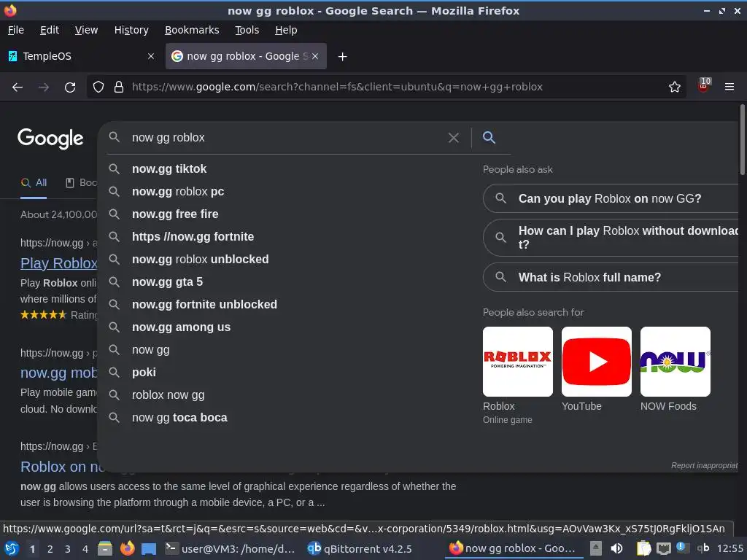Click 'How can I play Roblox without download' question
The image size is (747, 560).
click(x=611, y=238)
